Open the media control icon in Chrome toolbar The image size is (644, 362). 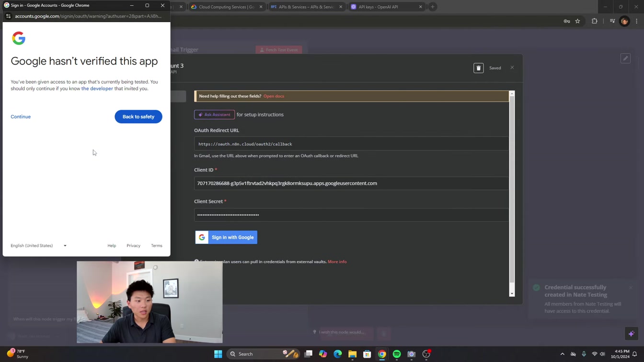[x=612, y=21]
